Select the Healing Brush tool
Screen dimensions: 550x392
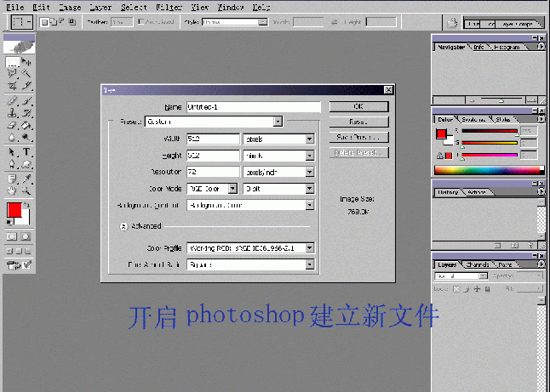pyautogui.click(x=12, y=101)
